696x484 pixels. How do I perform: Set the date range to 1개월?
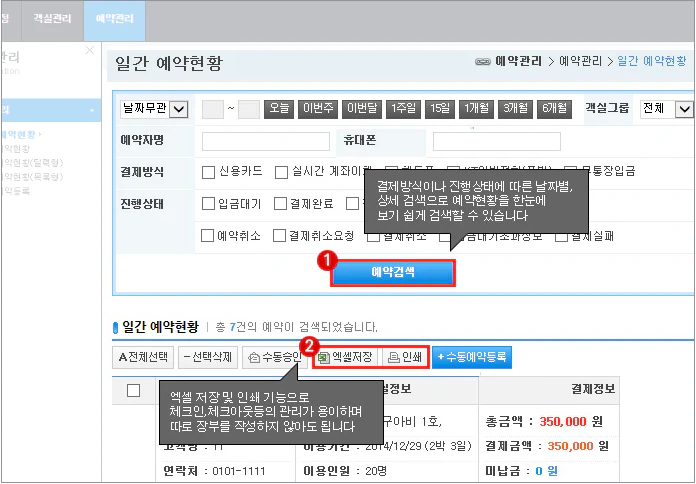(x=476, y=108)
